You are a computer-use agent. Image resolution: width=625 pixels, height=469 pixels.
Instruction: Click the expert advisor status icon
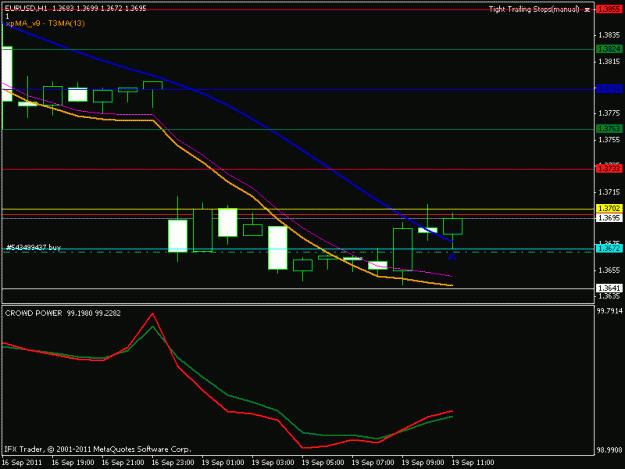pos(587,10)
